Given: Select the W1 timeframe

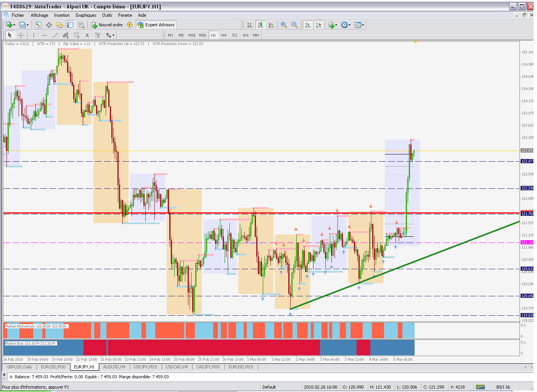Looking at the screenshot, I should [x=246, y=35].
